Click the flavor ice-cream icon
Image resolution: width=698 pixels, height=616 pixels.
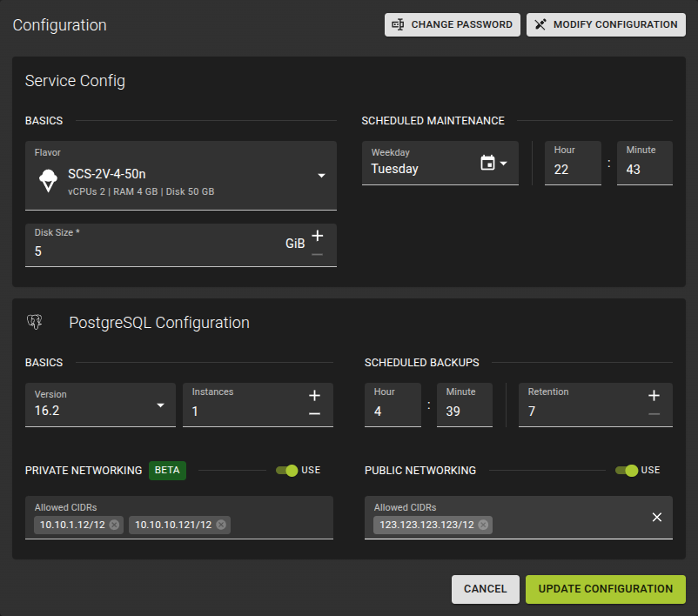coord(48,181)
